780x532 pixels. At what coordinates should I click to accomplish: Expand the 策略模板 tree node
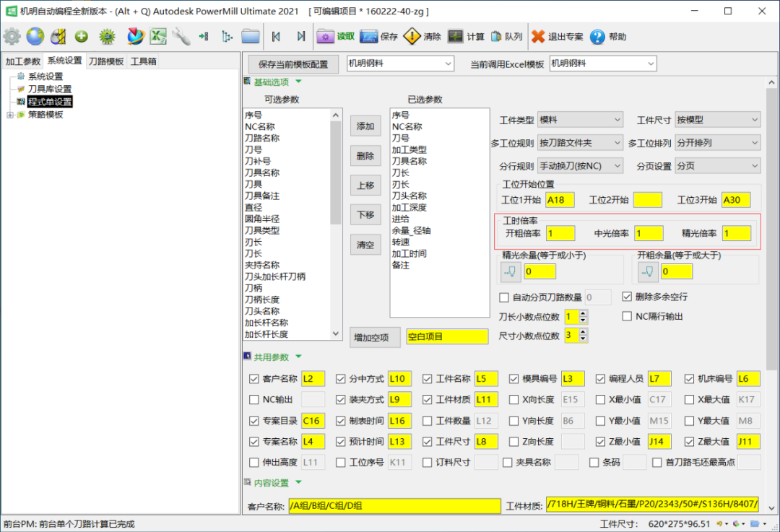click(x=9, y=114)
